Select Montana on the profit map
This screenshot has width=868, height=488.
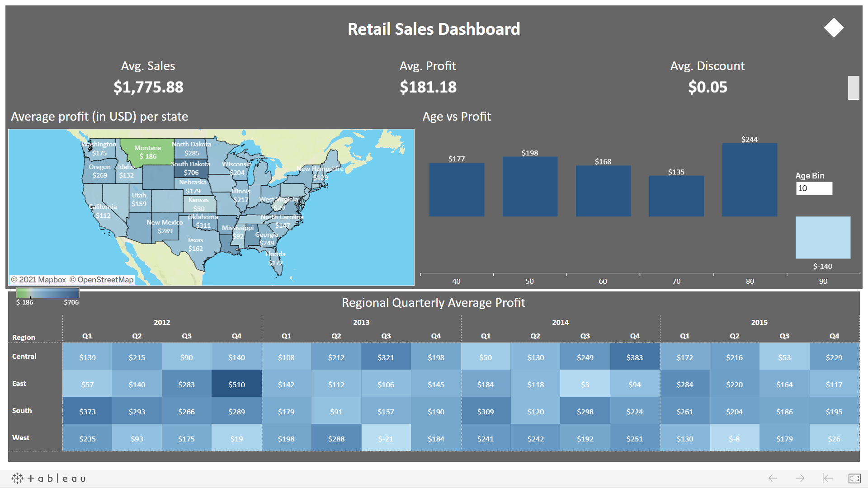coord(148,153)
